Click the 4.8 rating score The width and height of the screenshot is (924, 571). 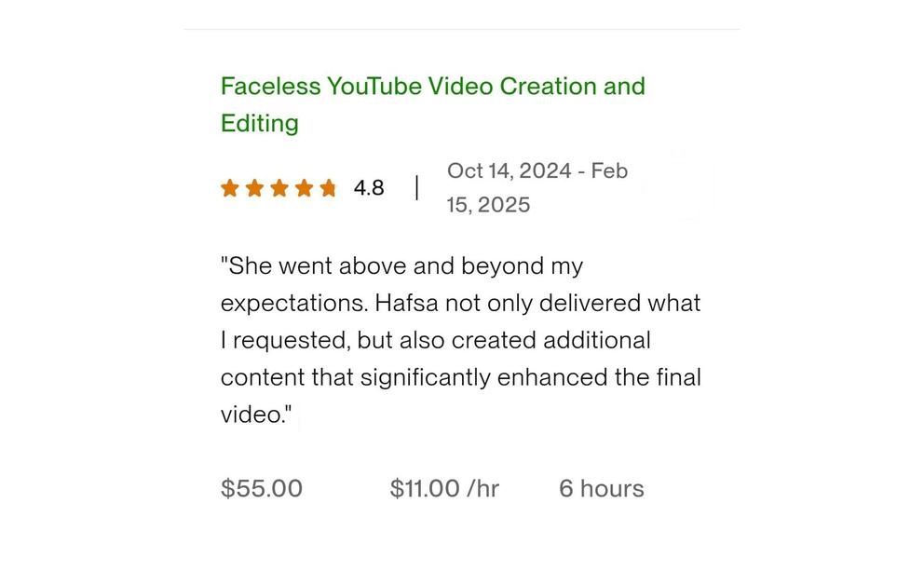tap(369, 188)
